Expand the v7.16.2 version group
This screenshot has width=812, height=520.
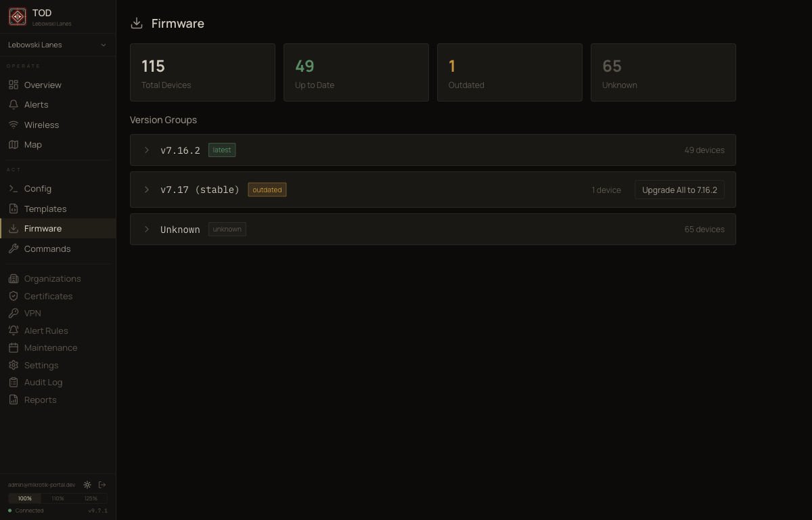(x=147, y=150)
